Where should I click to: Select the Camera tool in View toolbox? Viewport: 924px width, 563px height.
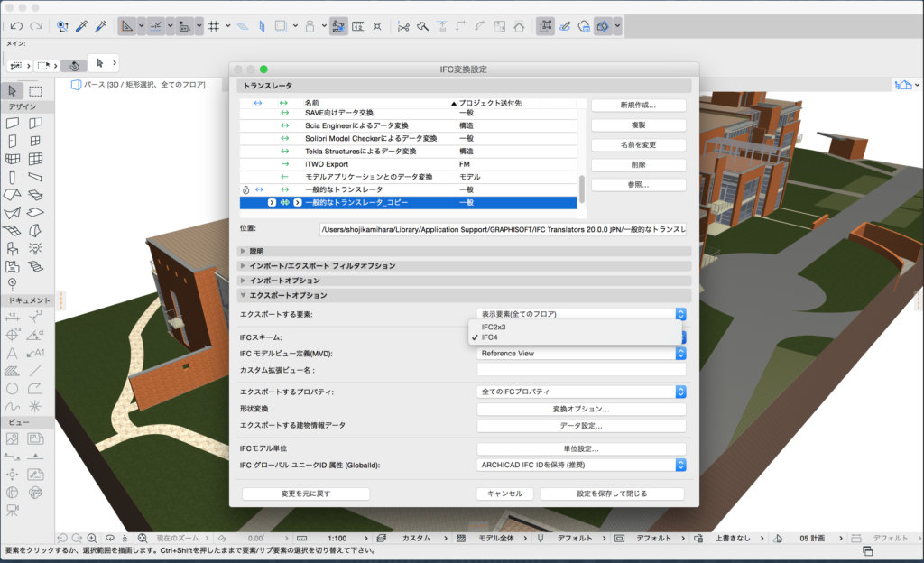[13, 511]
